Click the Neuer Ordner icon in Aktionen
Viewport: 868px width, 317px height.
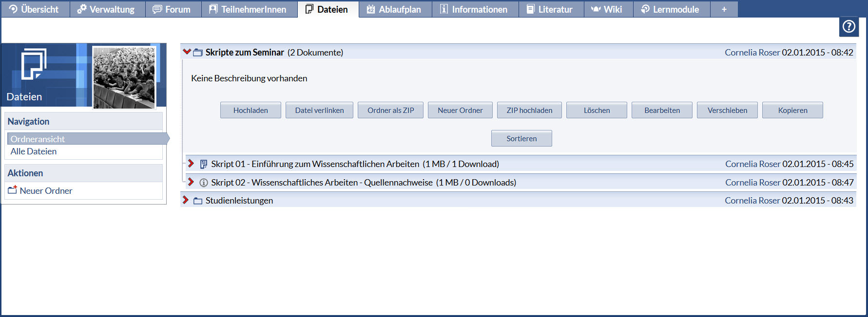tap(13, 190)
